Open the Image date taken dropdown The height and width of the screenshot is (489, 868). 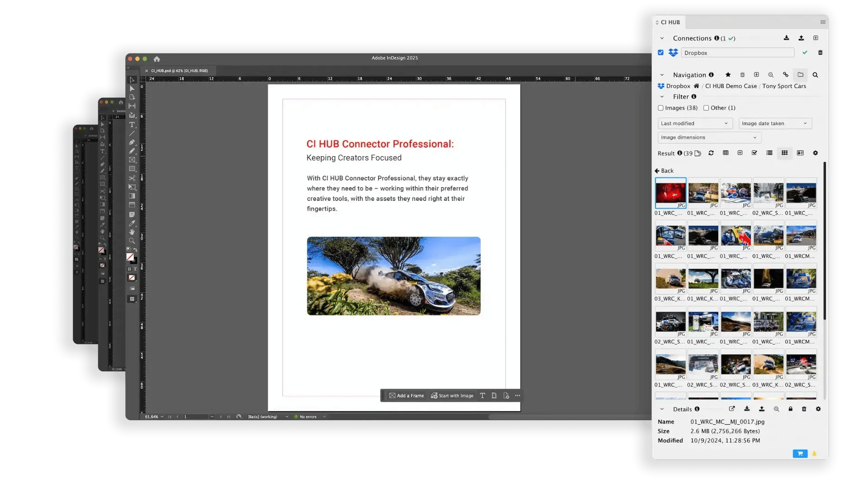tap(775, 123)
